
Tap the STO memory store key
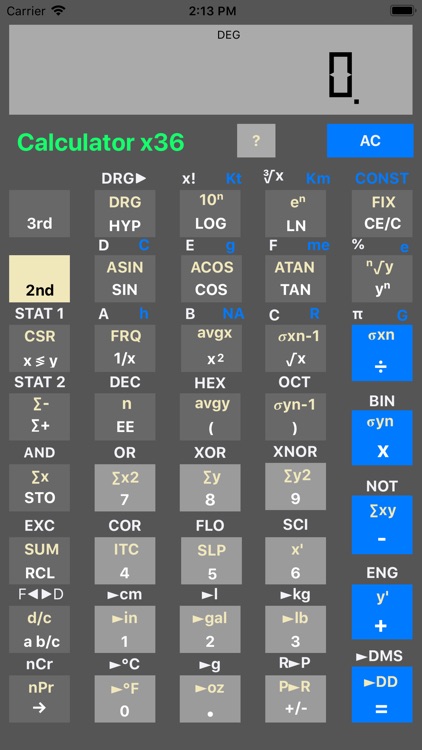tap(39, 487)
